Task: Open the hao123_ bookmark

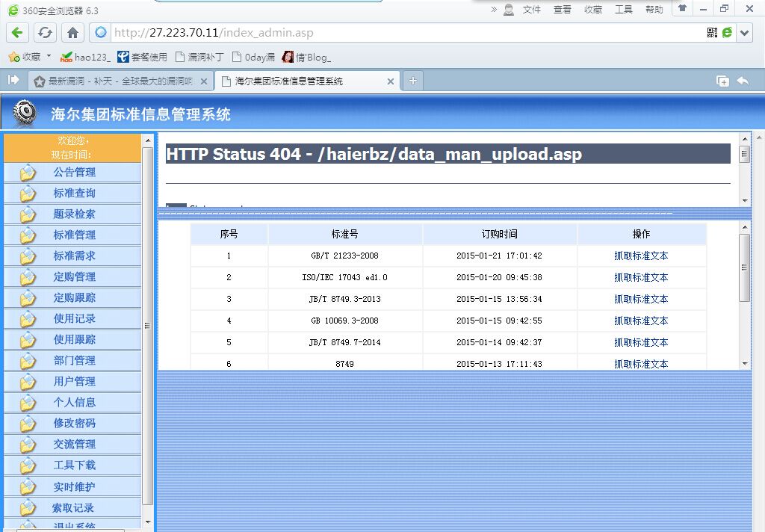Action: point(85,57)
